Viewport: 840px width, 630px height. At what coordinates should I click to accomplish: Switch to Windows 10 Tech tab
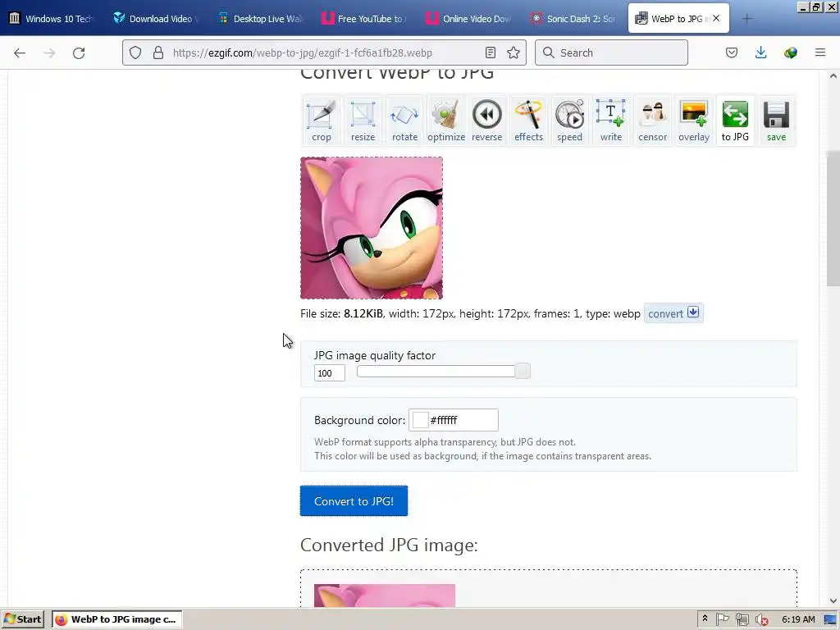coord(51,19)
